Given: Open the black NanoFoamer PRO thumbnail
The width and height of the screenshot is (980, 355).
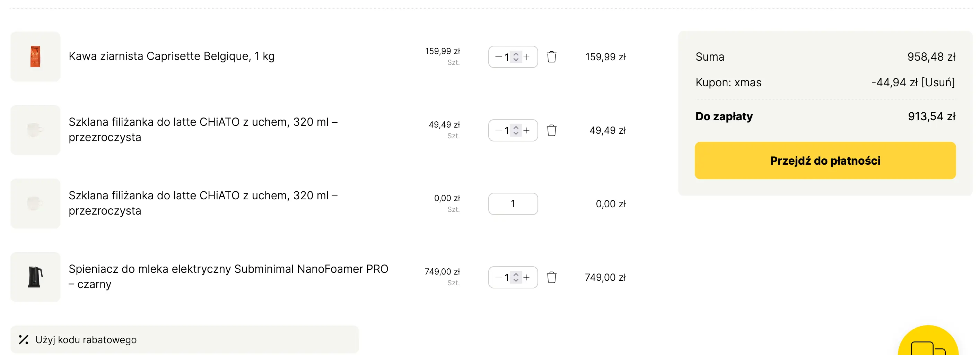Looking at the screenshot, I should click(35, 277).
